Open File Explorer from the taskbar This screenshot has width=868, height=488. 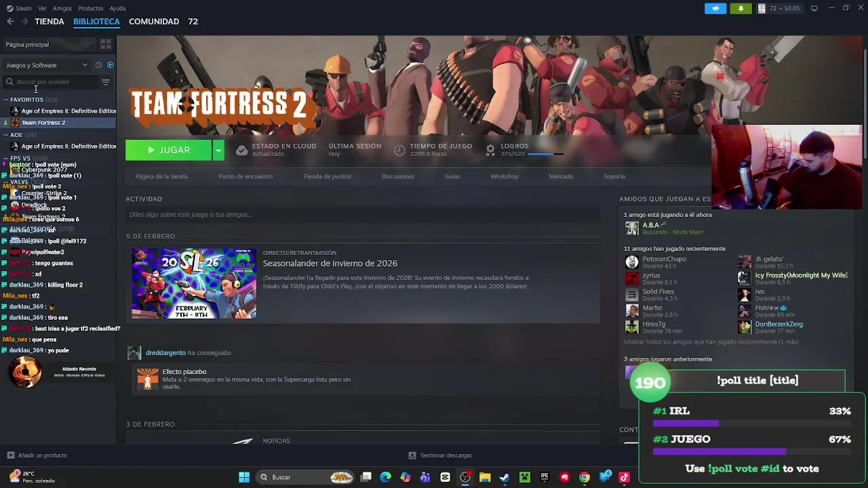point(485,477)
